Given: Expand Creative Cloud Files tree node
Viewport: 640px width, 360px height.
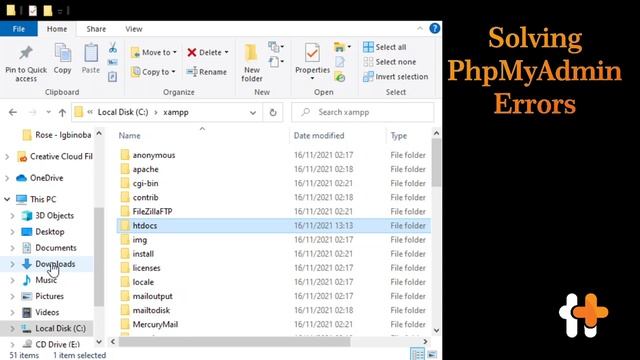Looking at the screenshot, I should pyautogui.click(x=7, y=157).
